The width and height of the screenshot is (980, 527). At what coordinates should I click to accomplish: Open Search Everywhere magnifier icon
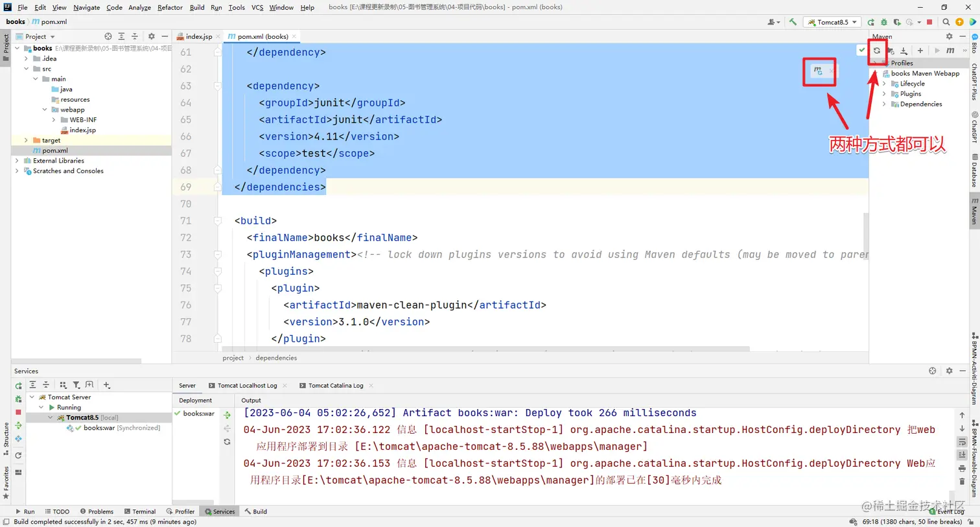[x=946, y=22]
